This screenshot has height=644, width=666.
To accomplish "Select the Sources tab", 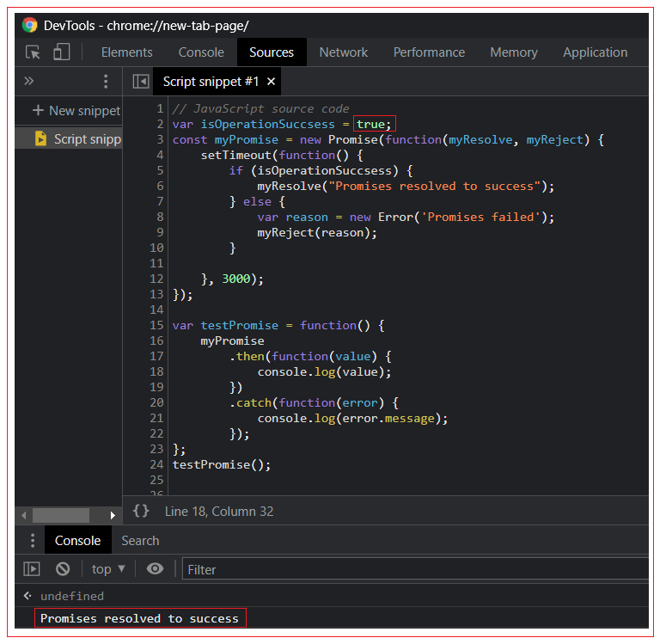I will (272, 52).
